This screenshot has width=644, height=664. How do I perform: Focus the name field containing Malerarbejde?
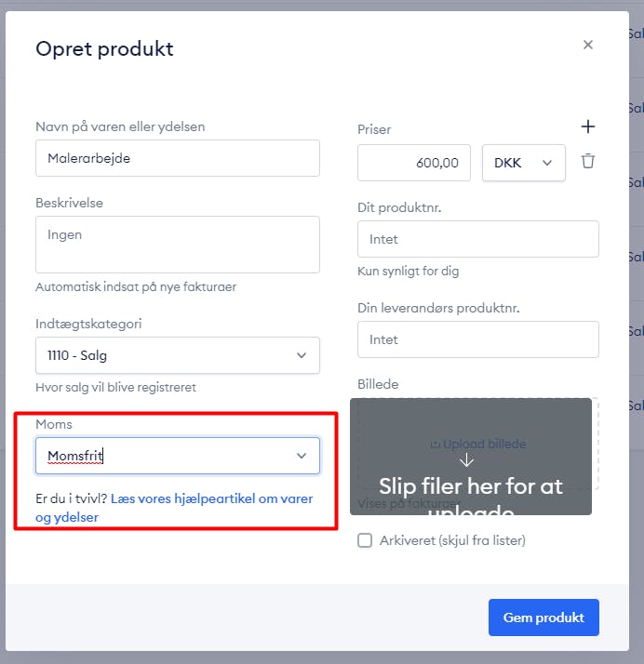[178, 158]
